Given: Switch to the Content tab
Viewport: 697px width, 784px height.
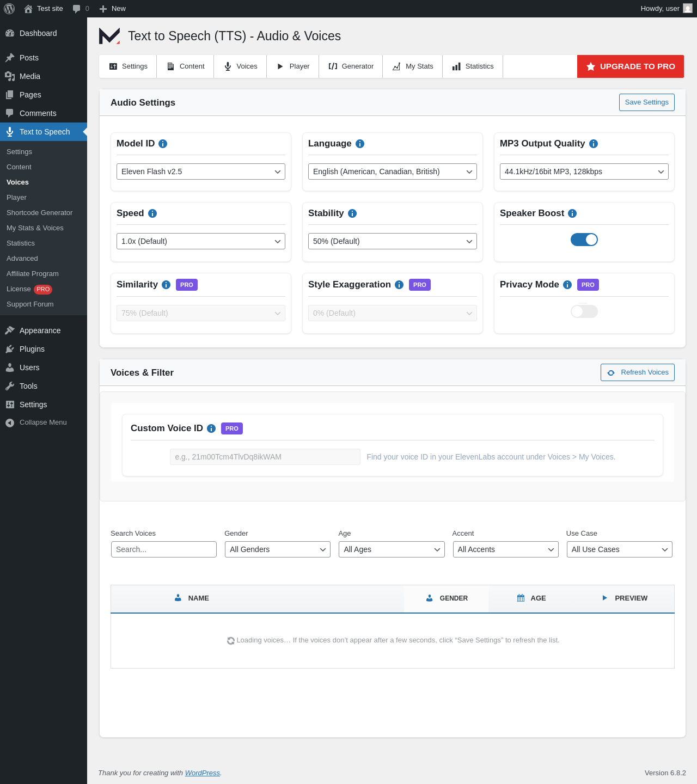Looking at the screenshot, I should click(185, 66).
